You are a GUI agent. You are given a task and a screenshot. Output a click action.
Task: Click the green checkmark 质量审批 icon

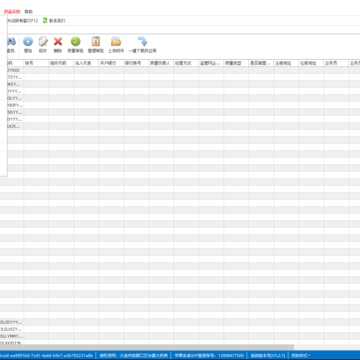(x=76, y=42)
